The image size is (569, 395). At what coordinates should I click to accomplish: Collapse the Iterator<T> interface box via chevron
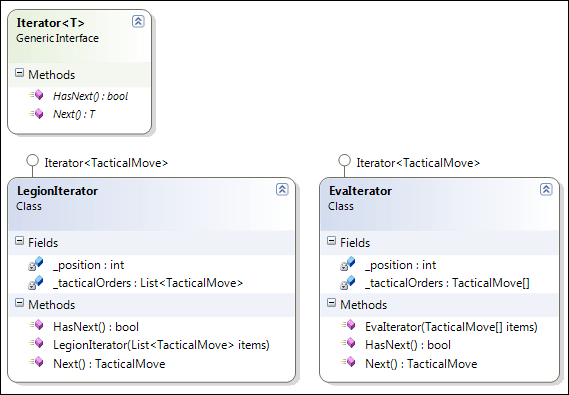(138, 21)
